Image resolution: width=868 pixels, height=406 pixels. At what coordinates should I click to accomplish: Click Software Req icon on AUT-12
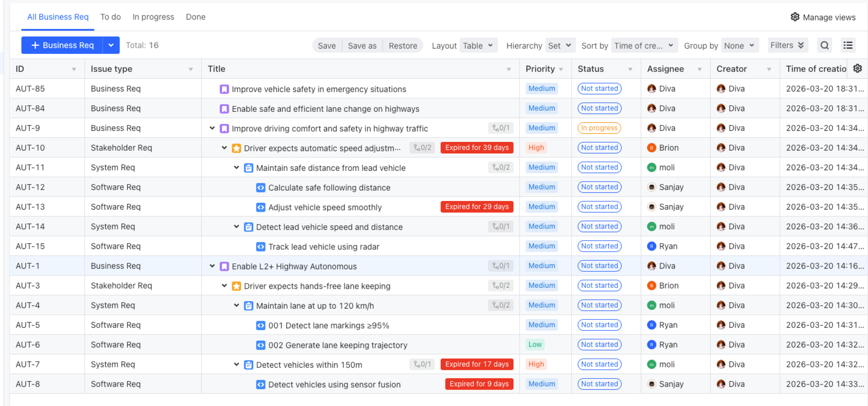(x=261, y=188)
